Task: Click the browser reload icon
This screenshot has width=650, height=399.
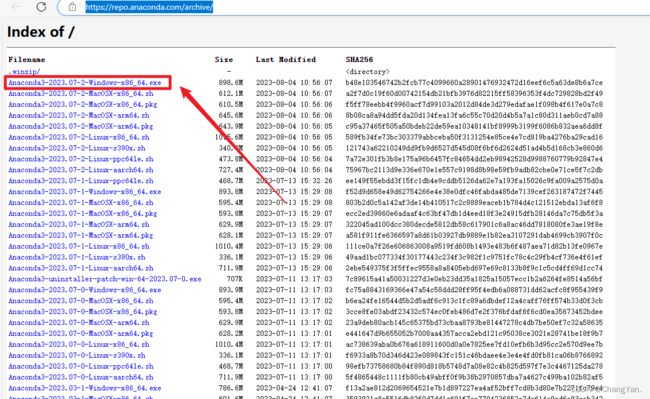Action: point(41,7)
